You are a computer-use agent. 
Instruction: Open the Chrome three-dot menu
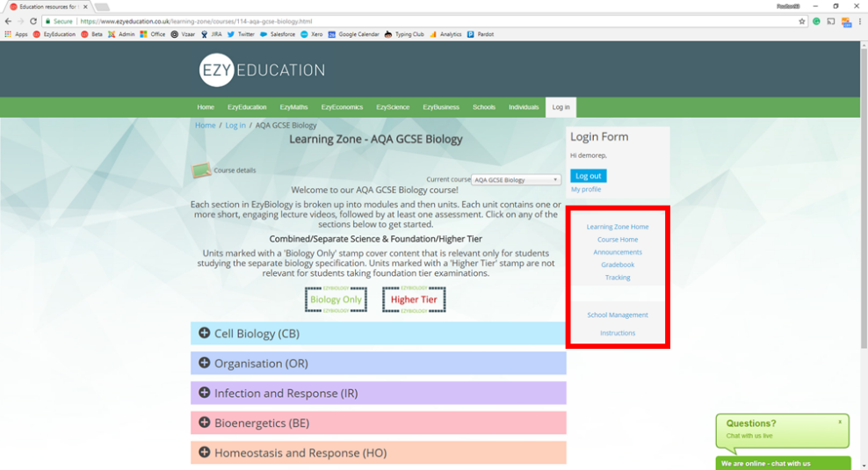point(860,21)
